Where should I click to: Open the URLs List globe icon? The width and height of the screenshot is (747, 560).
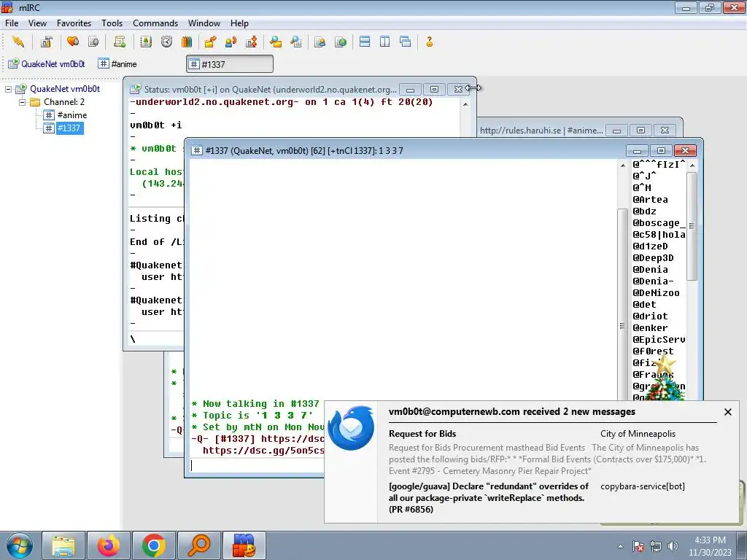[x=340, y=42]
